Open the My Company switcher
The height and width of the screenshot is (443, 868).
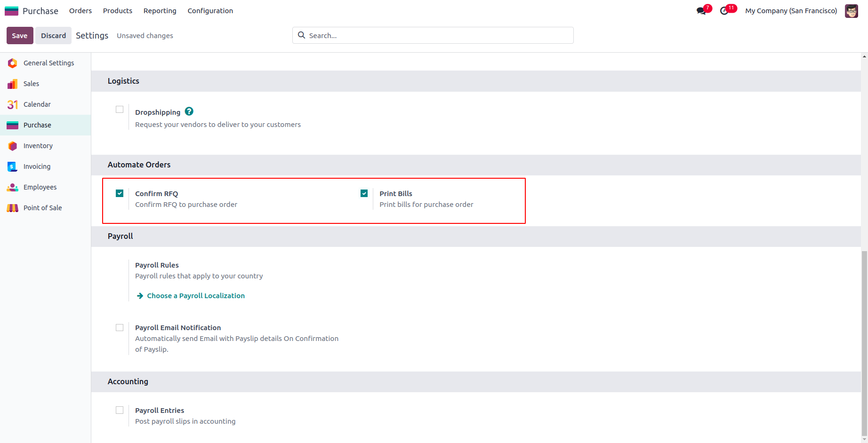click(791, 11)
